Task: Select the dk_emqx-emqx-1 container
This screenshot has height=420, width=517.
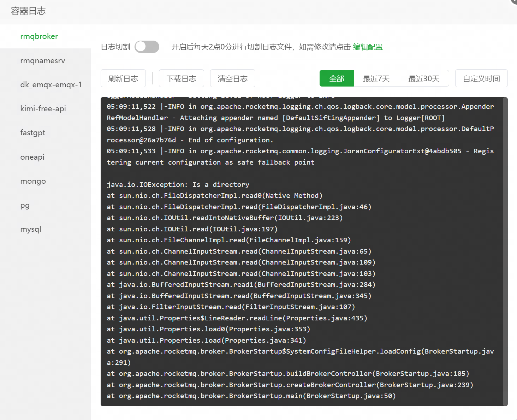Action: point(45,85)
